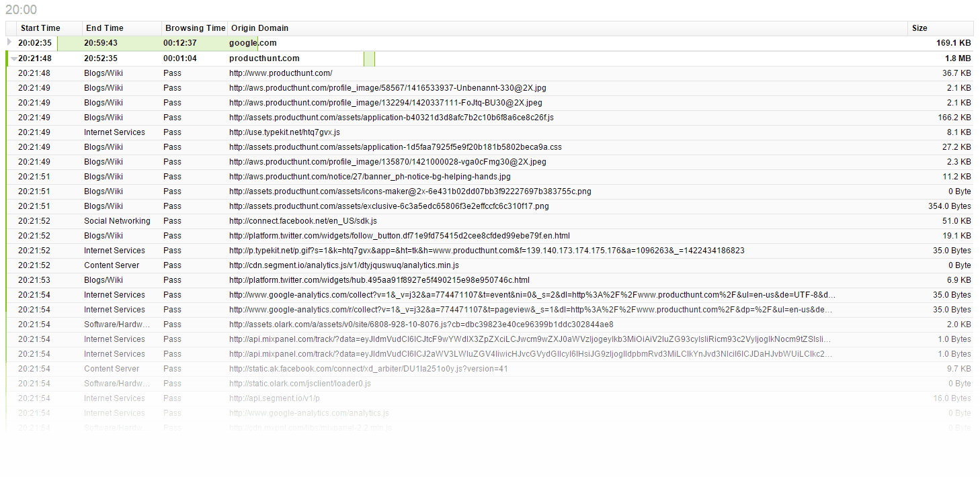Select the application-b40321d3d8afc7b2c10b6f8a6ce8c26f.js URL

(391, 118)
